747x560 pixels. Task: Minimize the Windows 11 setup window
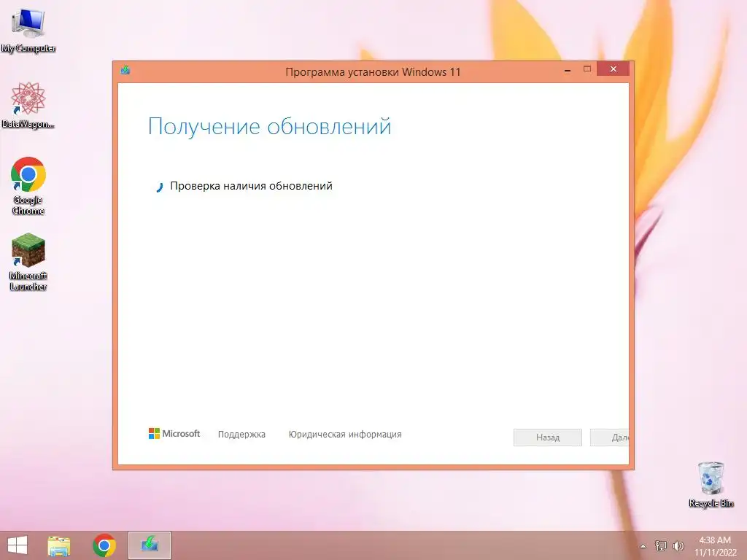click(x=568, y=70)
